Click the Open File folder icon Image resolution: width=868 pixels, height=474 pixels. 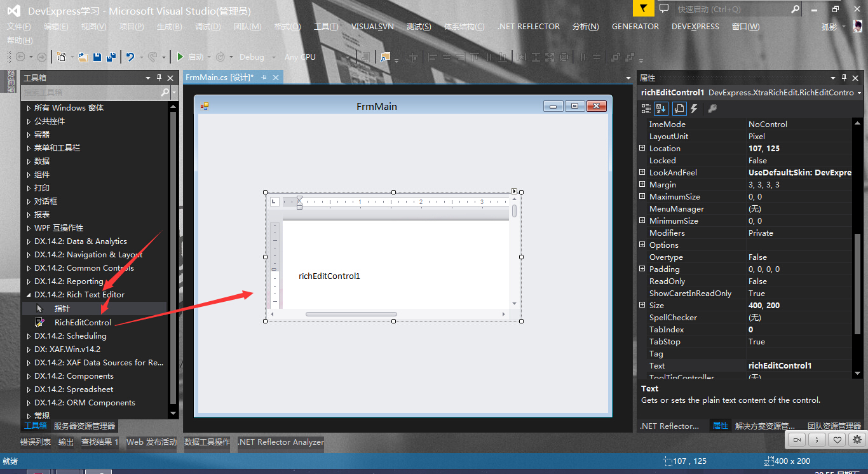(83, 57)
